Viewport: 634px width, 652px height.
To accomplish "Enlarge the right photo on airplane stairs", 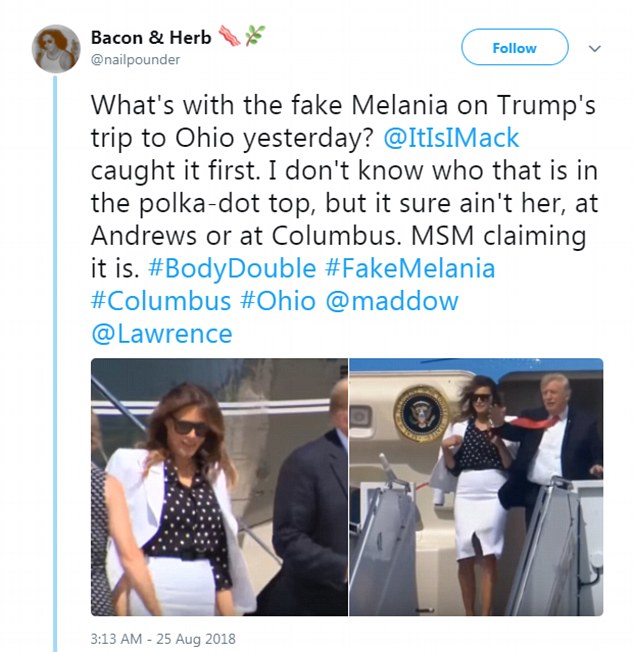I will pyautogui.click(x=476, y=487).
